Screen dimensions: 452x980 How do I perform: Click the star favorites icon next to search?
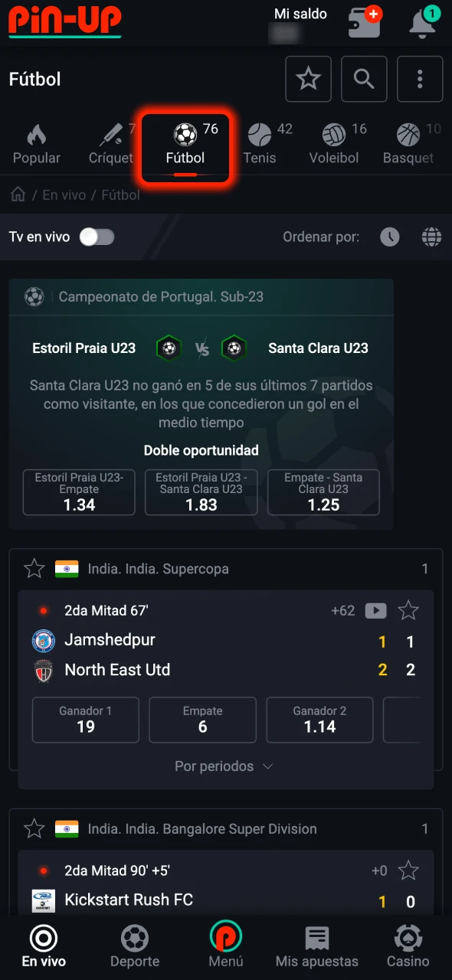point(308,79)
